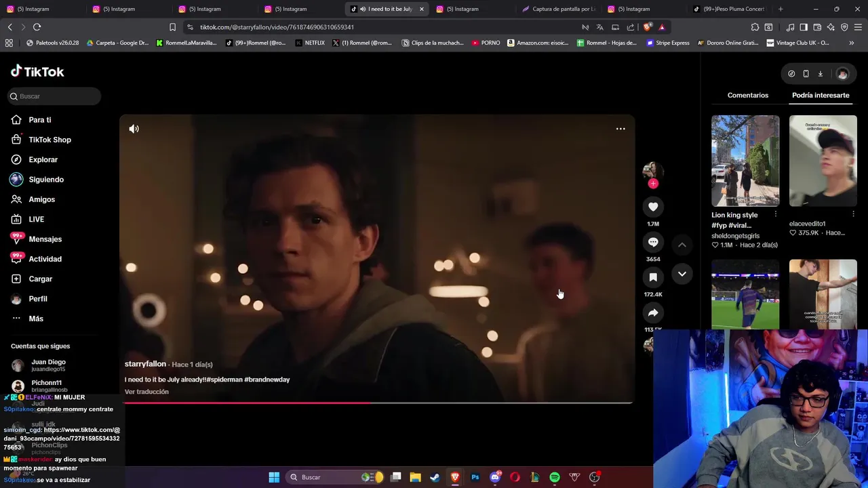Reload the page with the refresh icon
This screenshot has height=488, width=868.
click(x=37, y=27)
